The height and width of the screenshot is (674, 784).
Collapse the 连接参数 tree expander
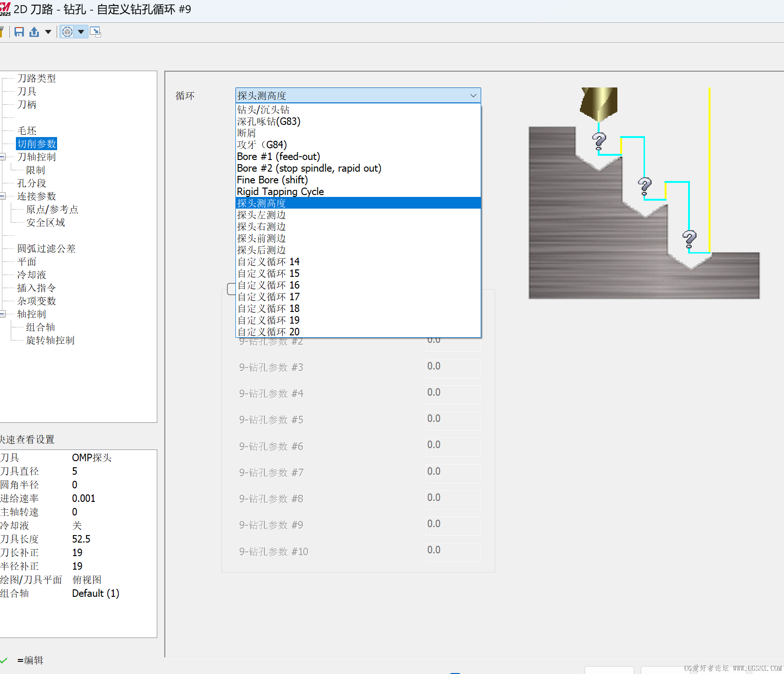pos(3,196)
